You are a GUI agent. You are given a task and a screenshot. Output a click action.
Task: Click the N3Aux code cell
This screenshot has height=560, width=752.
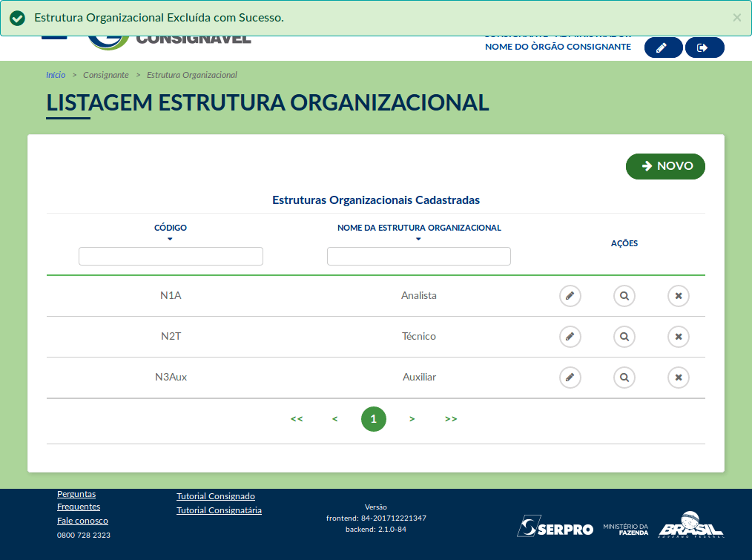coord(171,378)
